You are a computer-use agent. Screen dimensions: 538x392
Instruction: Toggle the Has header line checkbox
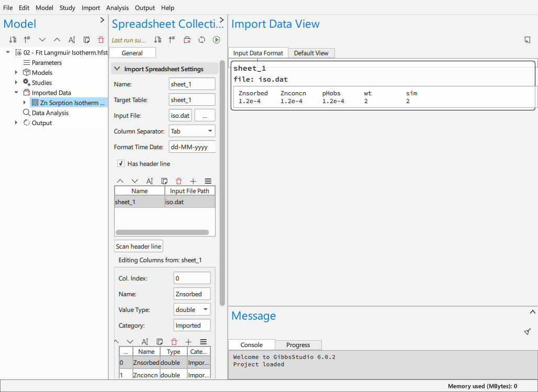(x=121, y=163)
